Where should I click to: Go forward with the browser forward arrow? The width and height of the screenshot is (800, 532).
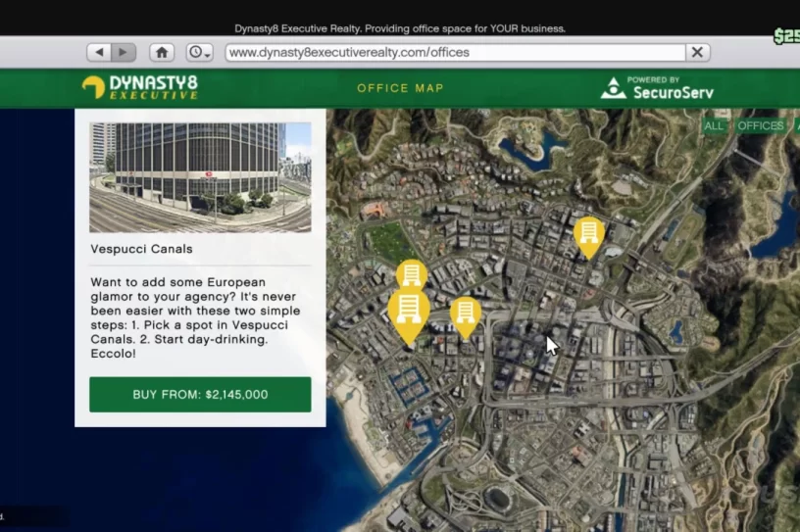(x=124, y=52)
